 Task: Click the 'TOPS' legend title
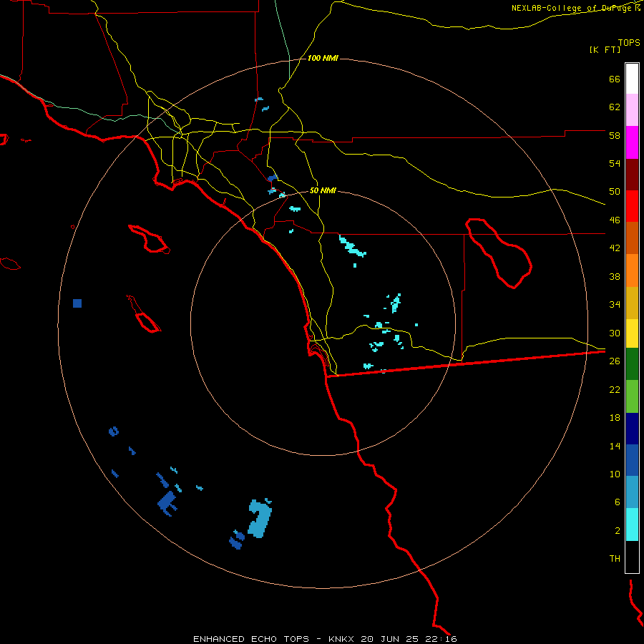point(629,42)
